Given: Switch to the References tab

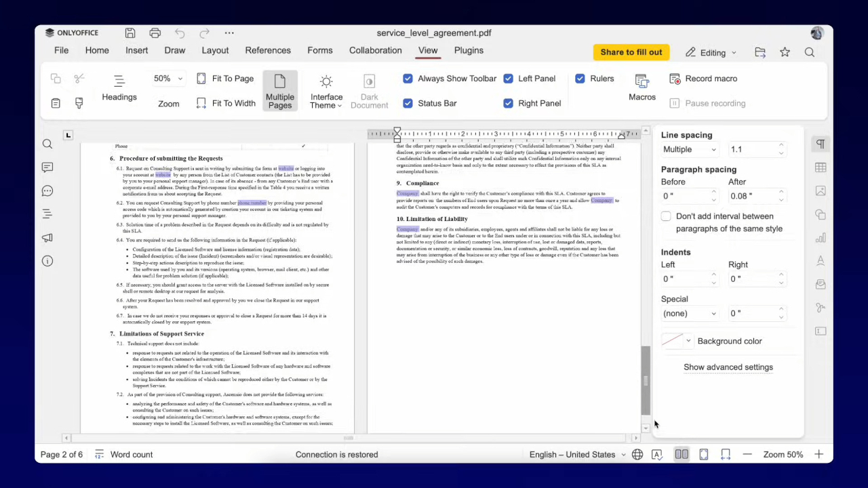Looking at the screenshot, I should click(267, 49).
